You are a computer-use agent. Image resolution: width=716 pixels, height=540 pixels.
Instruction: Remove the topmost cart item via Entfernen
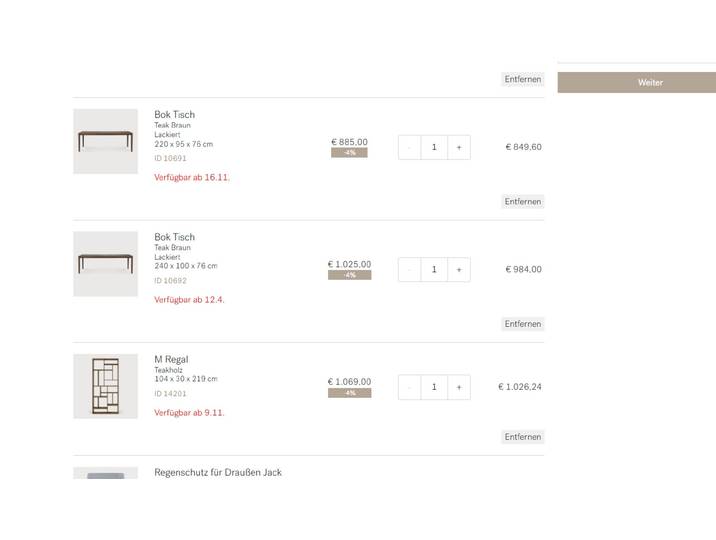point(523,79)
